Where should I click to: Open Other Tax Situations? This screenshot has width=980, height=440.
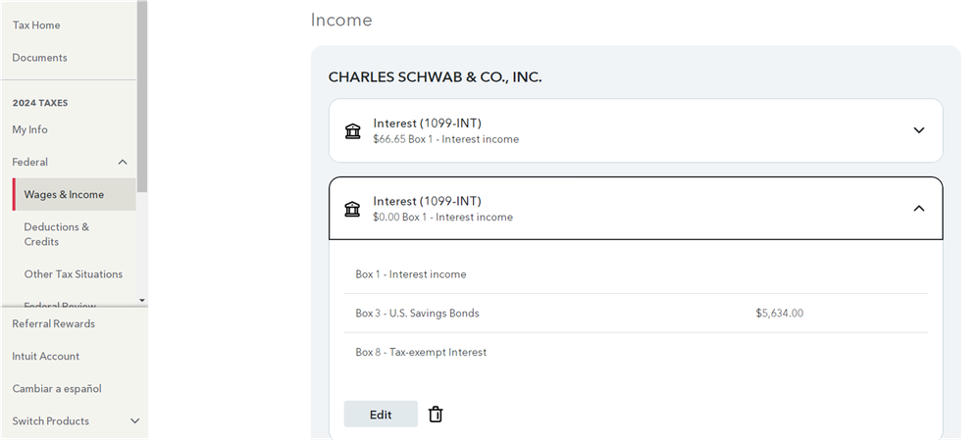point(74,274)
